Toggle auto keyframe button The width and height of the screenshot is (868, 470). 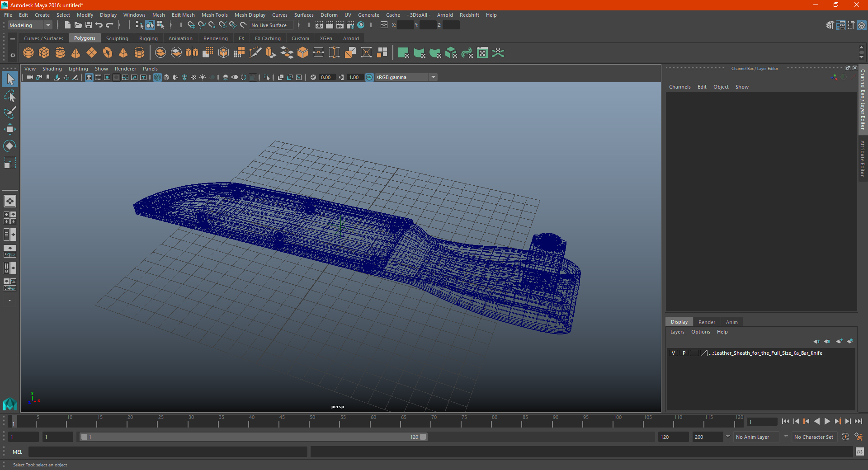coord(845,437)
